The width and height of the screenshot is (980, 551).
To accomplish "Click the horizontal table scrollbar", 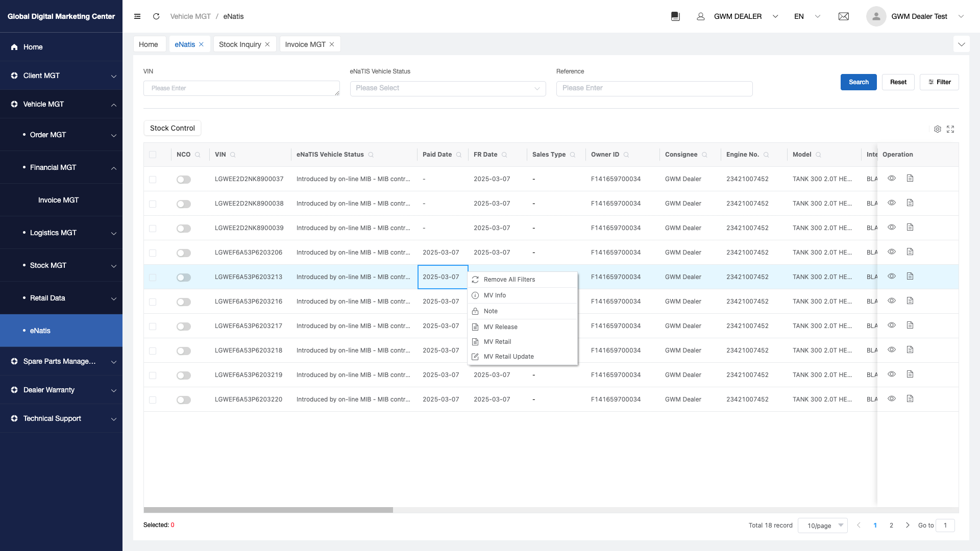I will [x=268, y=510].
